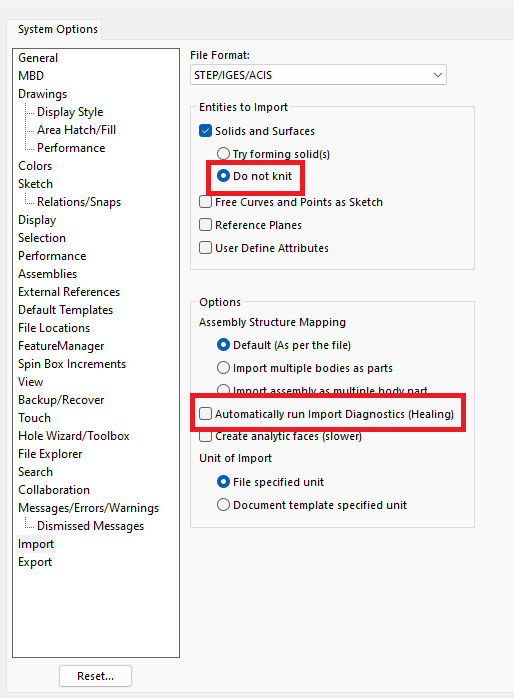The height and width of the screenshot is (698, 514).
Task: Open the Dismissed Messages page
Action: point(90,526)
